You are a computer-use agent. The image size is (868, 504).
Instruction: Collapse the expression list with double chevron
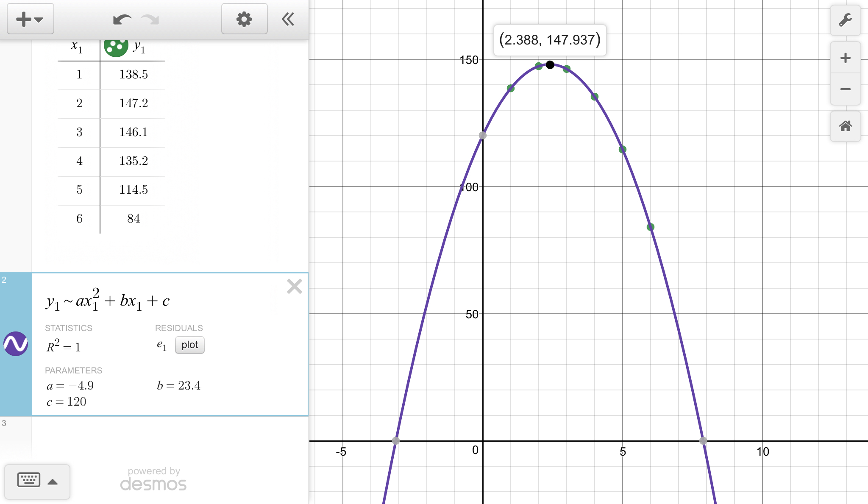288,19
